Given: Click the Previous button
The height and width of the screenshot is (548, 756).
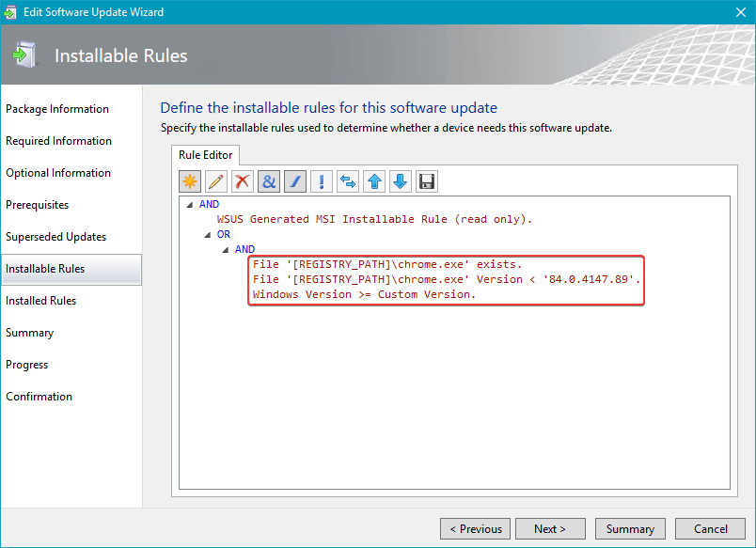Looking at the screenshot, I should pos(475,528).
